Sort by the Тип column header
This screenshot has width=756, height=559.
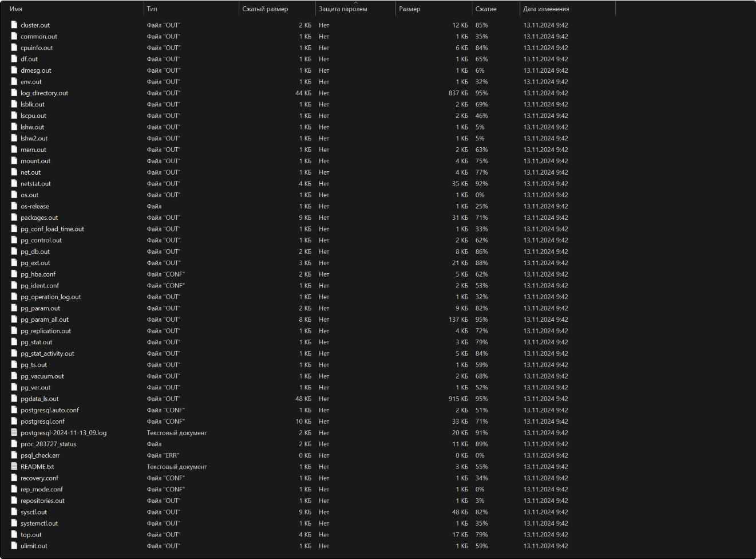(152, 9)
